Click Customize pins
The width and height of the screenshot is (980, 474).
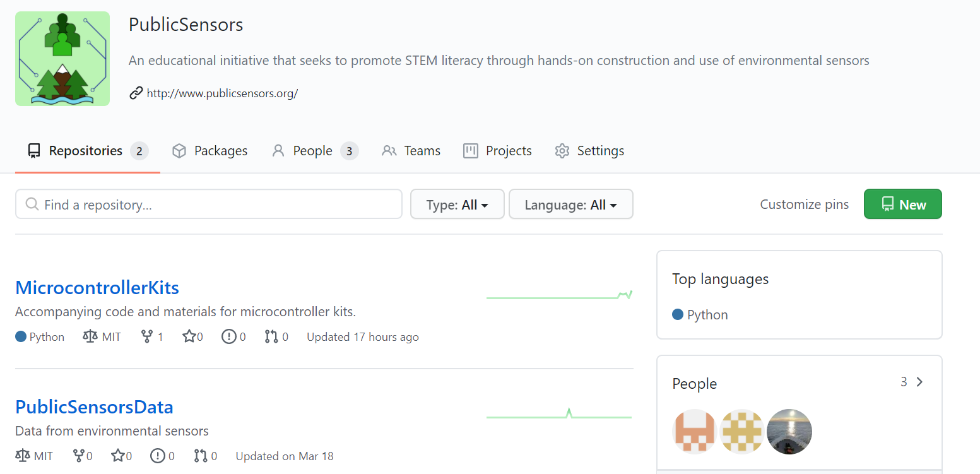(x=804, y=204)
